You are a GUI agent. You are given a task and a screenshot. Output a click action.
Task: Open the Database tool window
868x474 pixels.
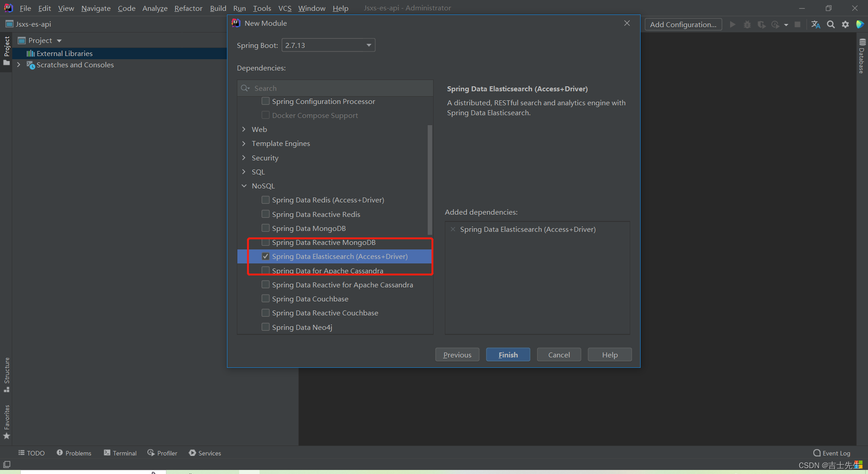(862, 56)
